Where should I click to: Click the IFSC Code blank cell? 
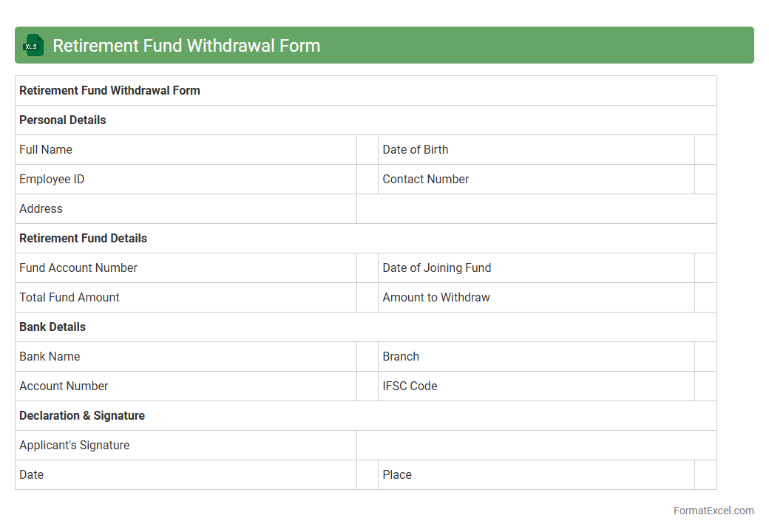coord(705,386)
